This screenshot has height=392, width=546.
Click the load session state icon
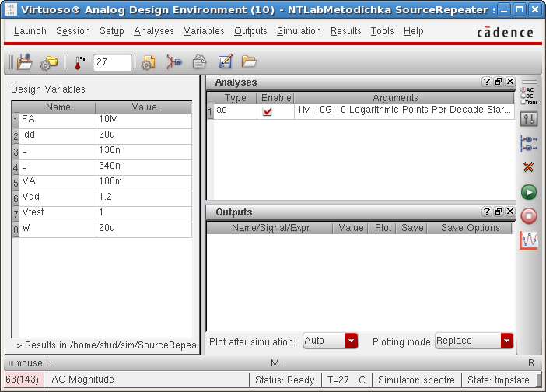(24, 62)
